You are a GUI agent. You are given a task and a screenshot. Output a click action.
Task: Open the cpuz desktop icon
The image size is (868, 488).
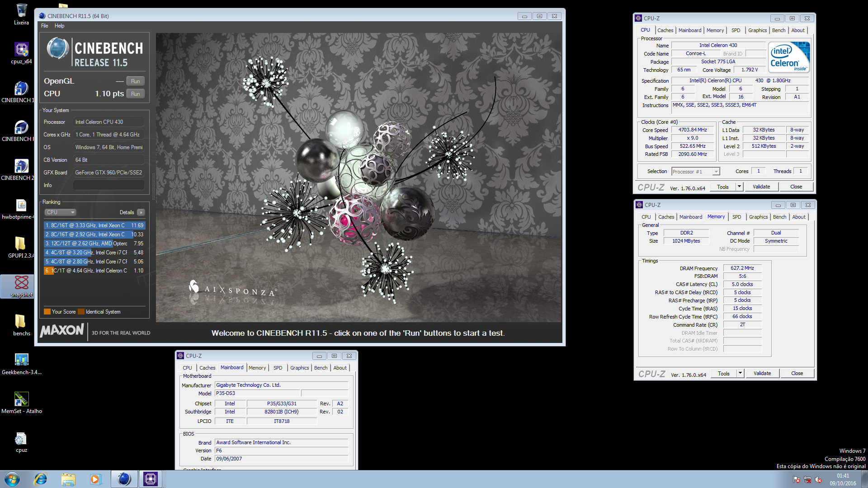21,442
